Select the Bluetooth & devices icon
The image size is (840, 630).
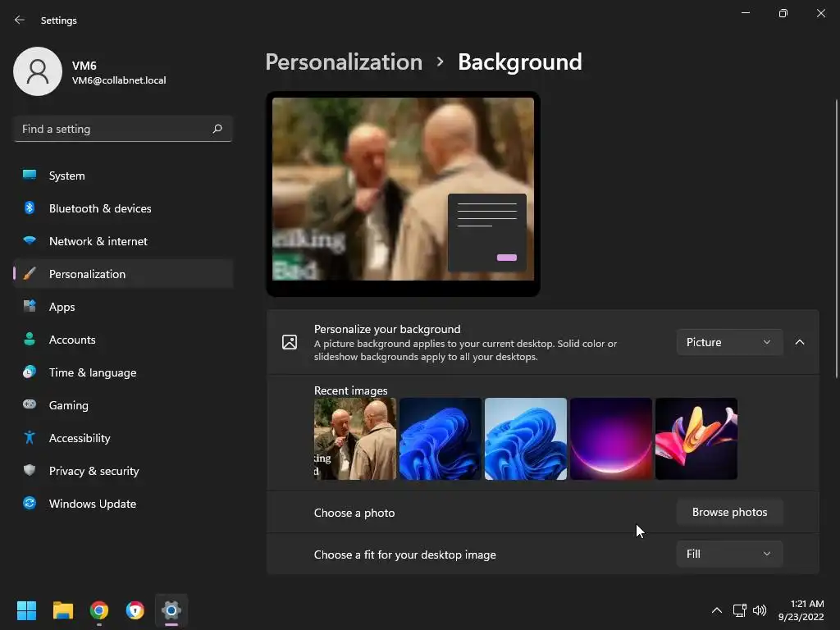(x=30, y=208)
